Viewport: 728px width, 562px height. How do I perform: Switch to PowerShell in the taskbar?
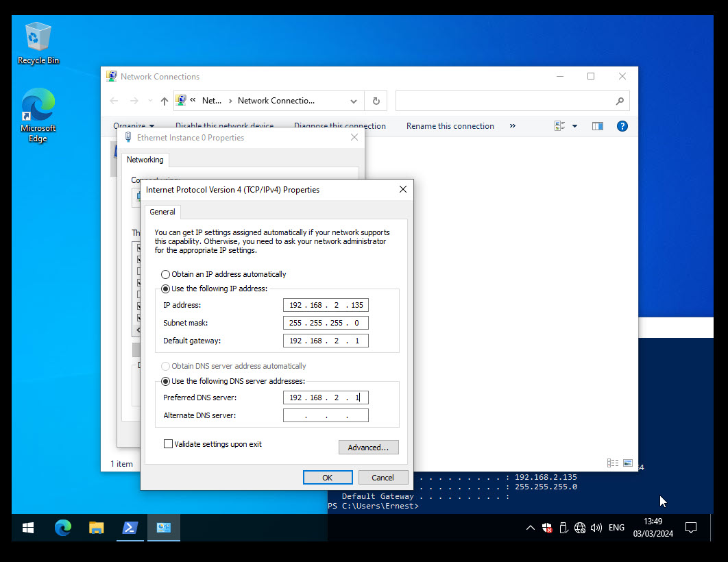(x=130, y=528)
